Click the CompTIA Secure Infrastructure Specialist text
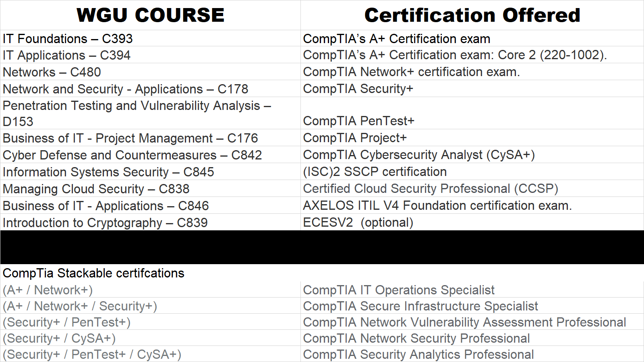The image size is (644, 362). 420,306
